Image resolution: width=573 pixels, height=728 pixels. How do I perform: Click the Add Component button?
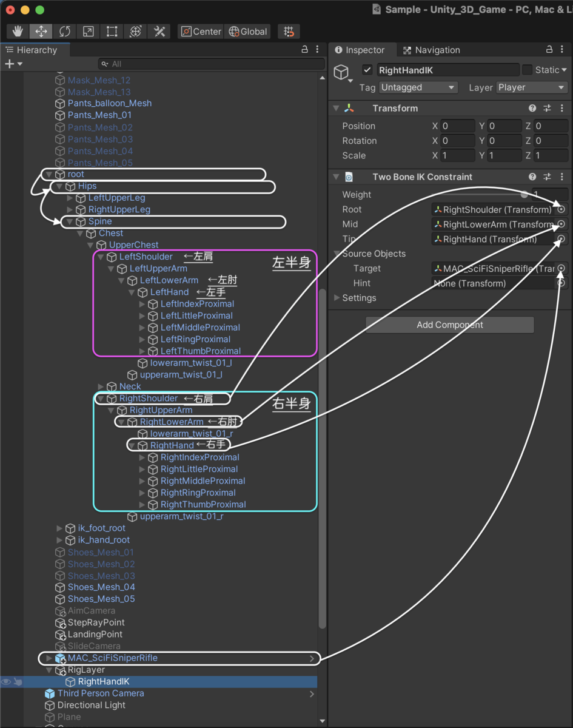tap(449, 325)
